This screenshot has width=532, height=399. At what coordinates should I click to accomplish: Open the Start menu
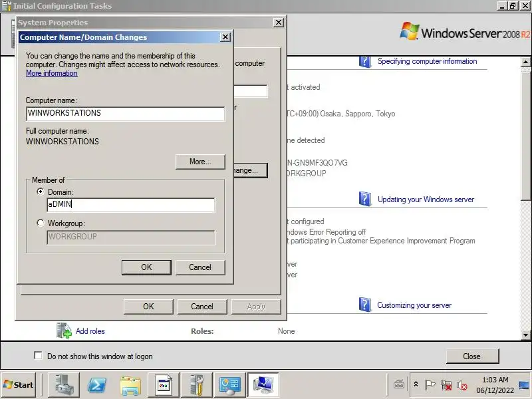tap(19, 385)
